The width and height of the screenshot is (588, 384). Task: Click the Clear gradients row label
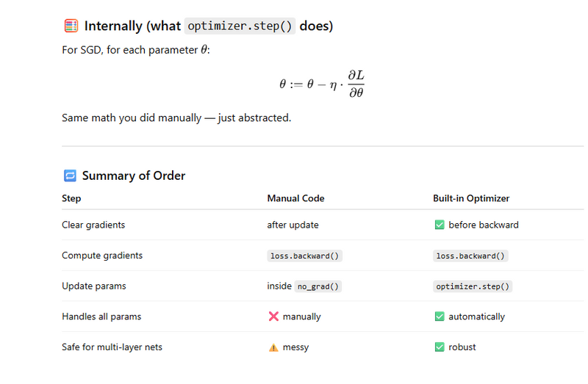point(93,225)
